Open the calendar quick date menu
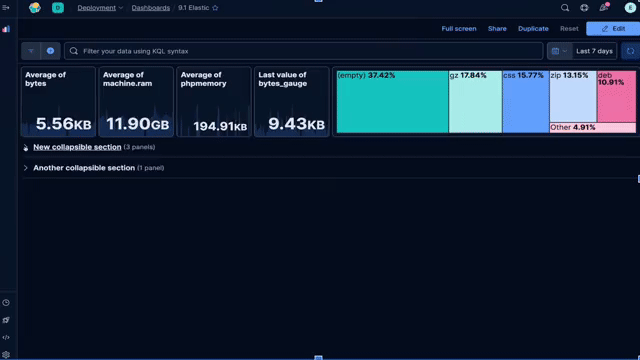The height and width of the screenshot is (360, 640). coord(559,51)
